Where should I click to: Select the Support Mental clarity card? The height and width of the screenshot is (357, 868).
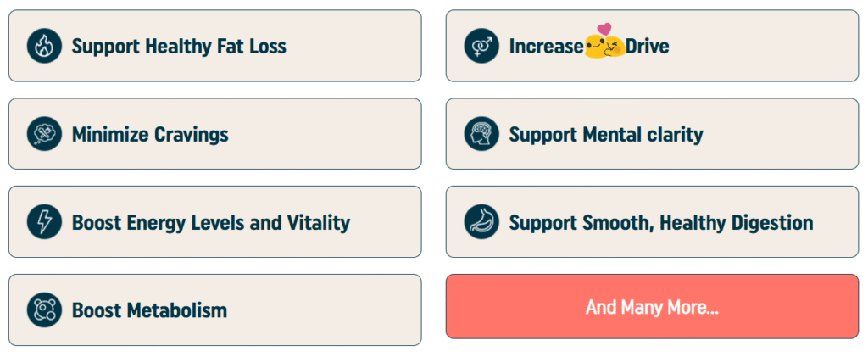(652, 134)
